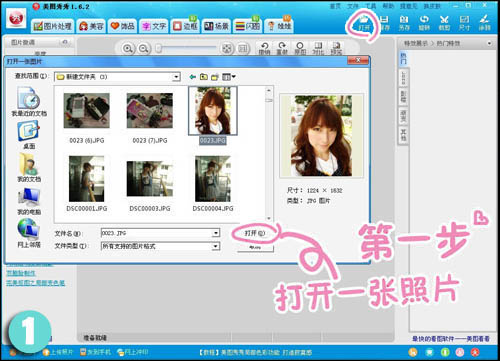Click the 打开 button in the dialog

pyautogui.click(x=255, y=233)
